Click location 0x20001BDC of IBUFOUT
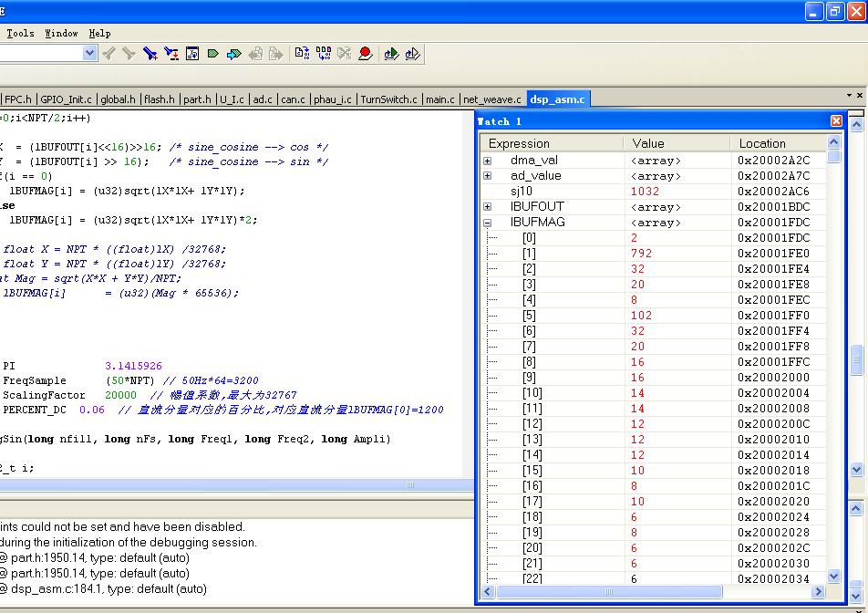The width and height of the screenshot is (868, 613). [773, 206]
